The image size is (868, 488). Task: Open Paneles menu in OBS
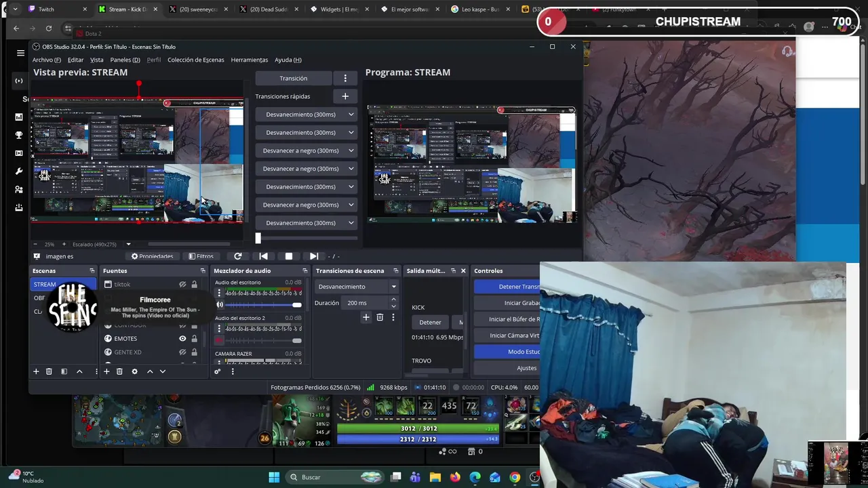tap(125, 60)
